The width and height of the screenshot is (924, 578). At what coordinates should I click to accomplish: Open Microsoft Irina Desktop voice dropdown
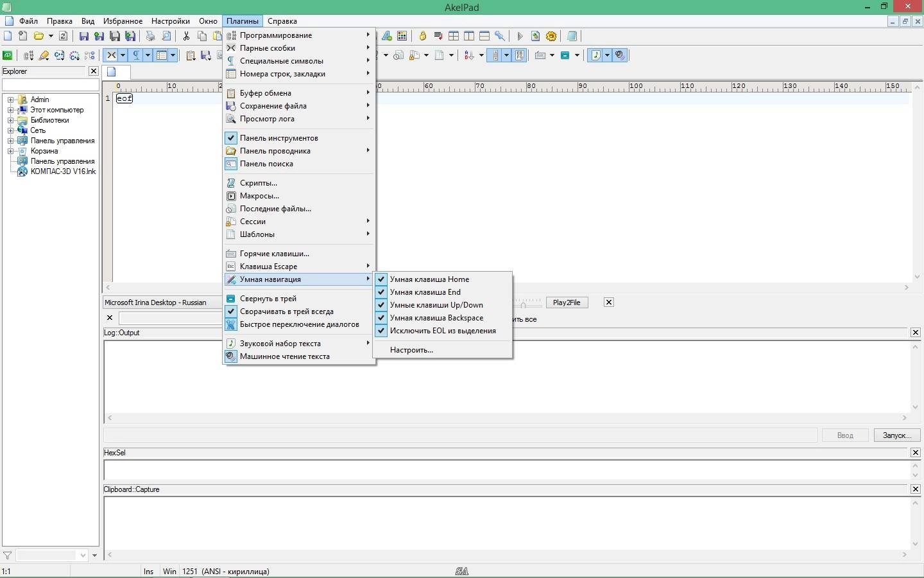pos(162,302)
